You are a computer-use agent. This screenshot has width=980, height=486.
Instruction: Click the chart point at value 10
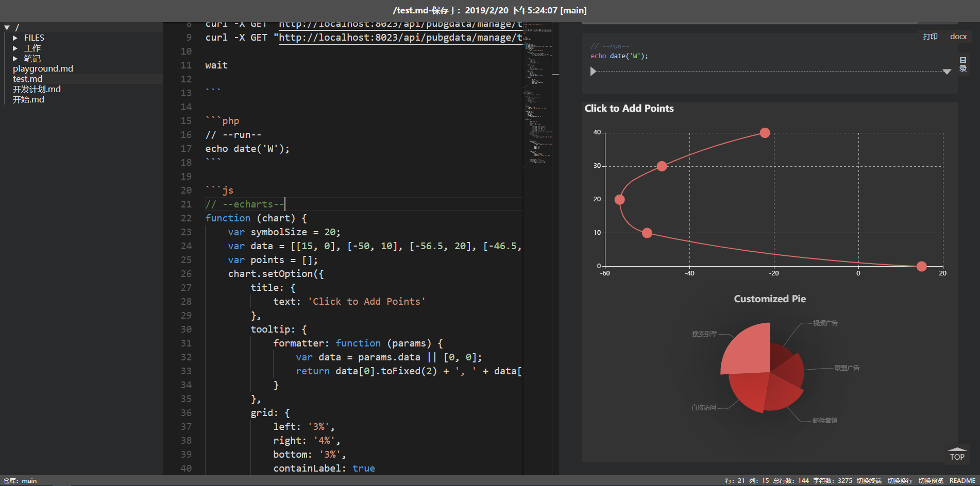coord(647,233)
